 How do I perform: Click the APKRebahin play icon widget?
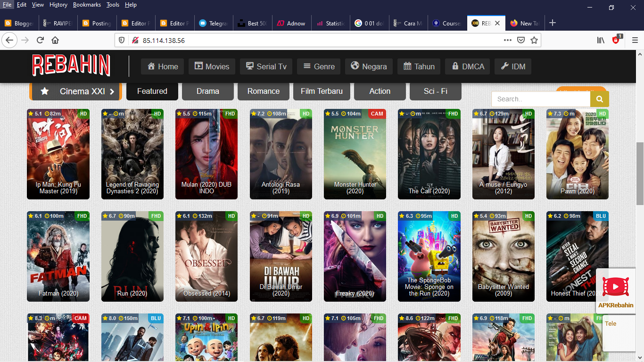(x=615, y=287)
